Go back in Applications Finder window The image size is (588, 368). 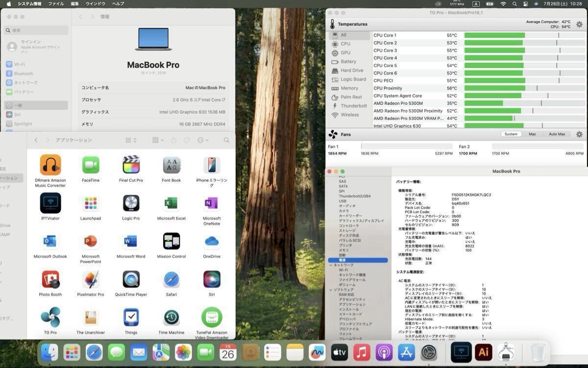tap(36, 140)
